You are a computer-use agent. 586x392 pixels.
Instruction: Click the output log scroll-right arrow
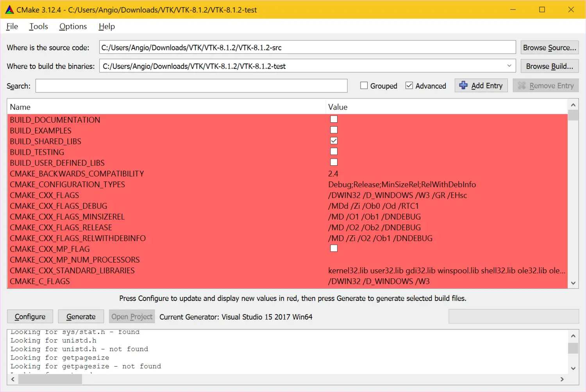coord(562,379)
